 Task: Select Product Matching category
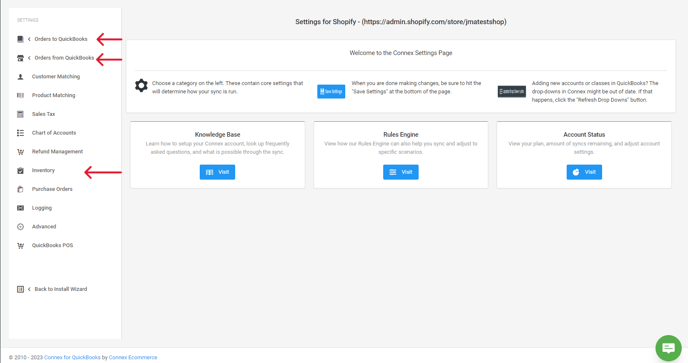click(x=54, y=95)
